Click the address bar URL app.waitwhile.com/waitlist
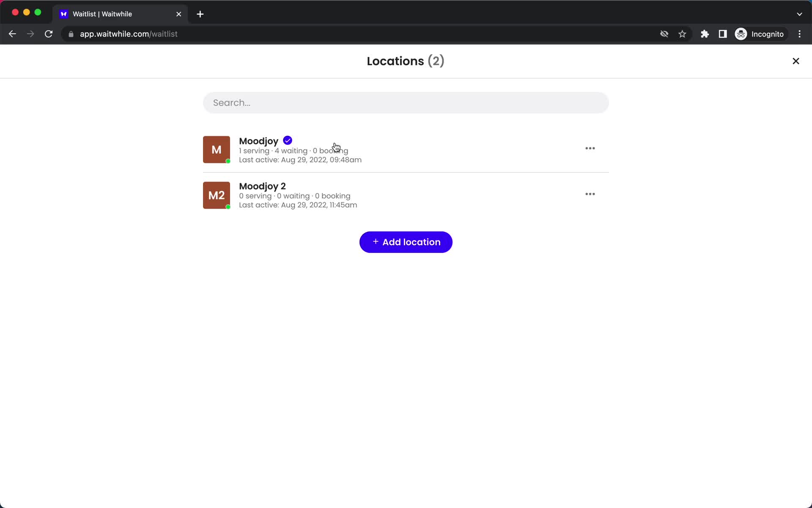The height and width of the screenshot is (508, 812). coord(129,34)
